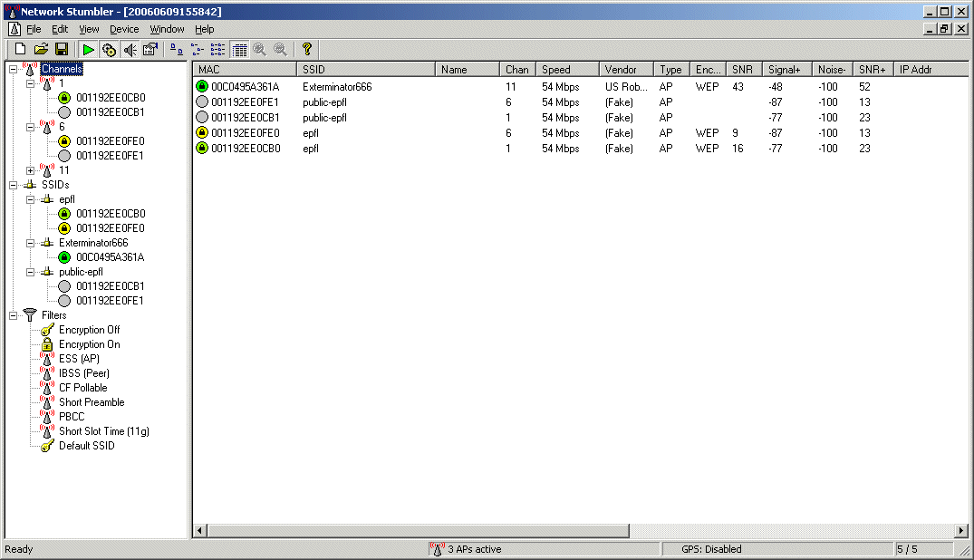Collapse channel 1 node
This screenshot has width=974, height=560.
coord(31,83)
